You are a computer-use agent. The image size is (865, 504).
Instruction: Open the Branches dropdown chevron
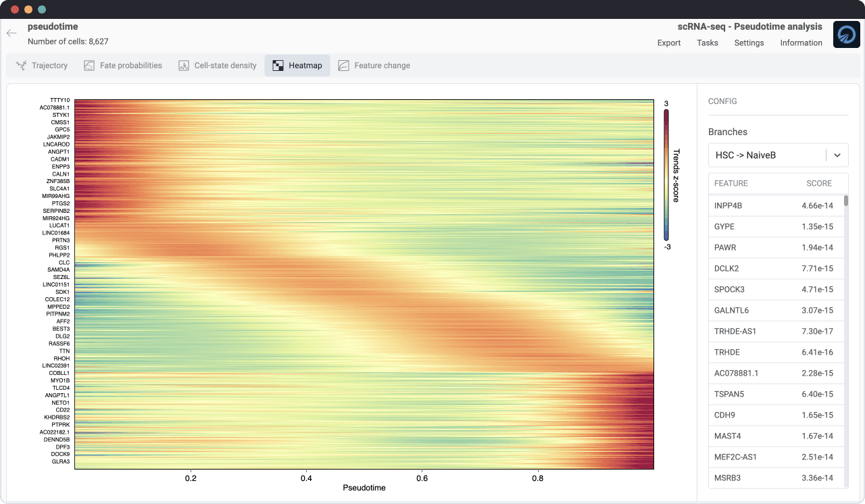837,155
